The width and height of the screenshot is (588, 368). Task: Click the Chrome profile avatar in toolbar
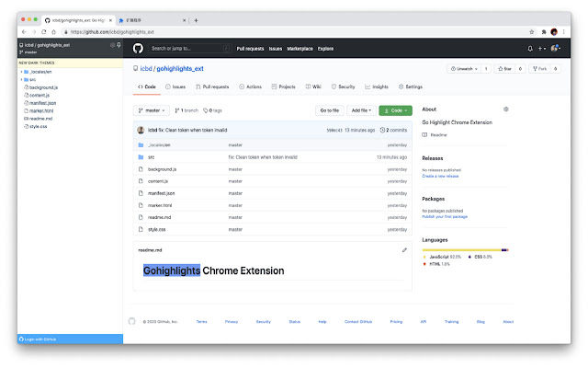coord(554,32)
